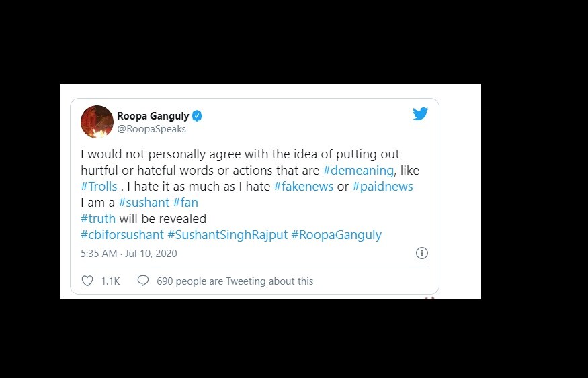This screenshot has height=378, width=588.
Task: Open the #truth hashtag
Action: click(98, 218)
